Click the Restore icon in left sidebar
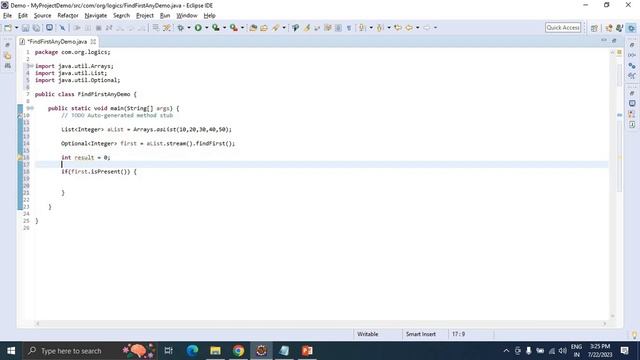Viewport: 640px width, 360px height. click(x=7, y=45)
